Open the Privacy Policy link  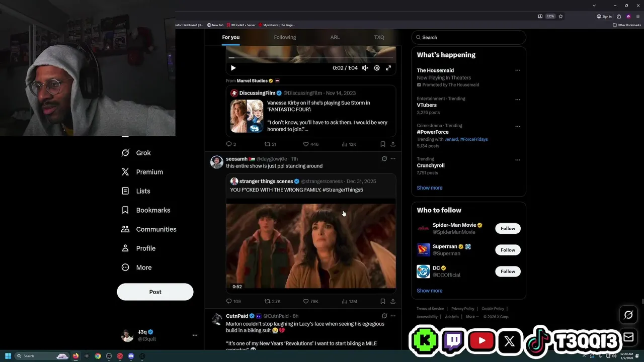(x=463, y=309)
